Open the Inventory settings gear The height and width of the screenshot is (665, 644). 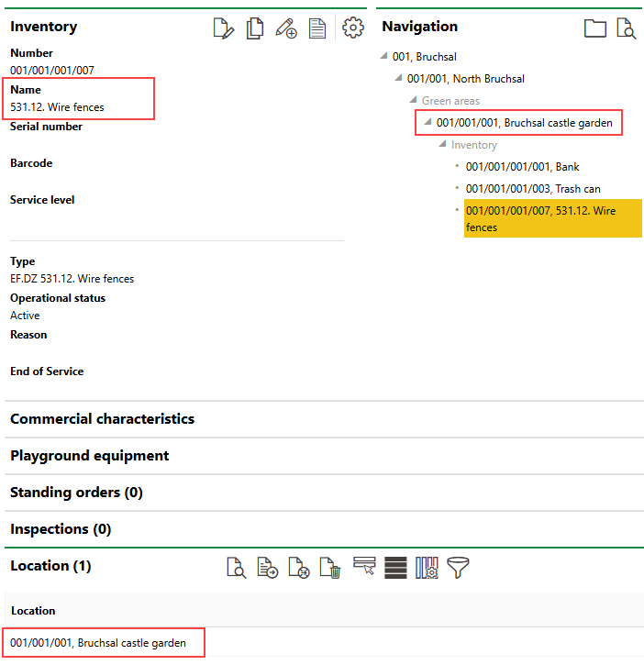[353, 28]
